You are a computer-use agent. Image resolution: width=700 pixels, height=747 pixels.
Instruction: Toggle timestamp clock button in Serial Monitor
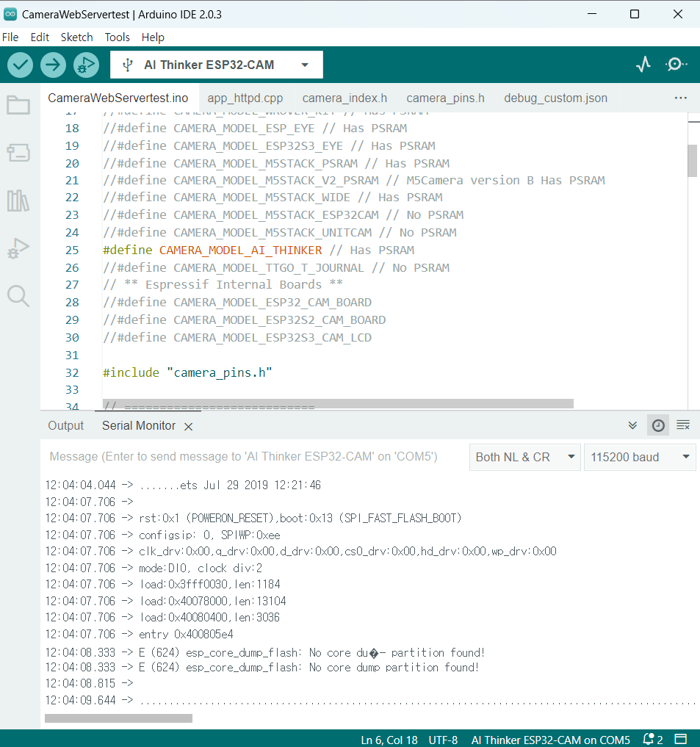point(658,425)
